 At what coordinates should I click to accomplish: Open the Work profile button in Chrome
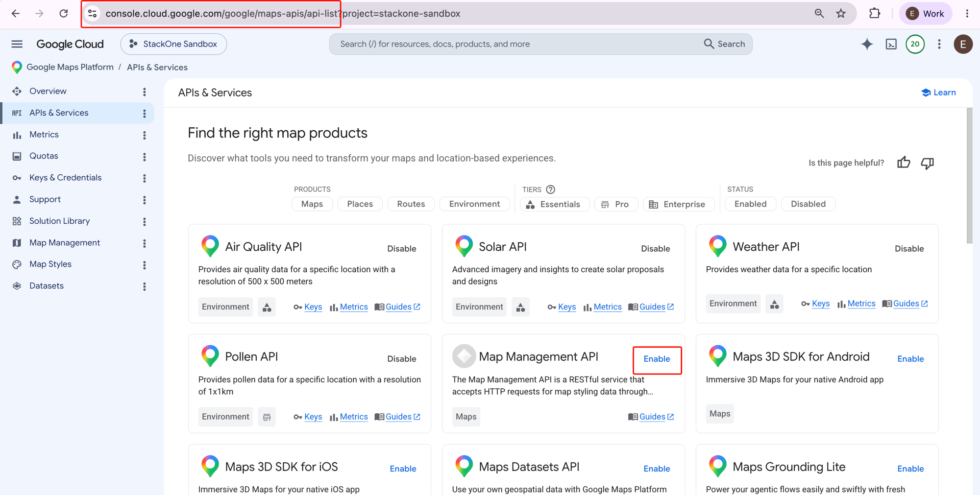click(x=925, y=14)
